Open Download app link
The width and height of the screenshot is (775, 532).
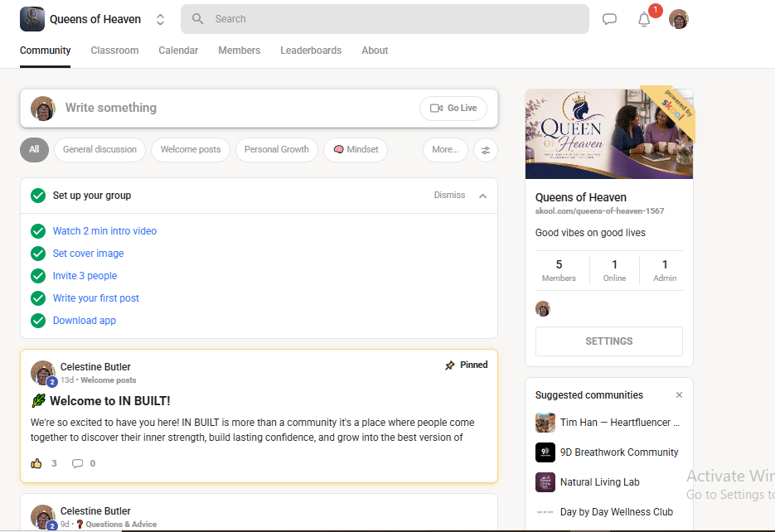point(85,321)
